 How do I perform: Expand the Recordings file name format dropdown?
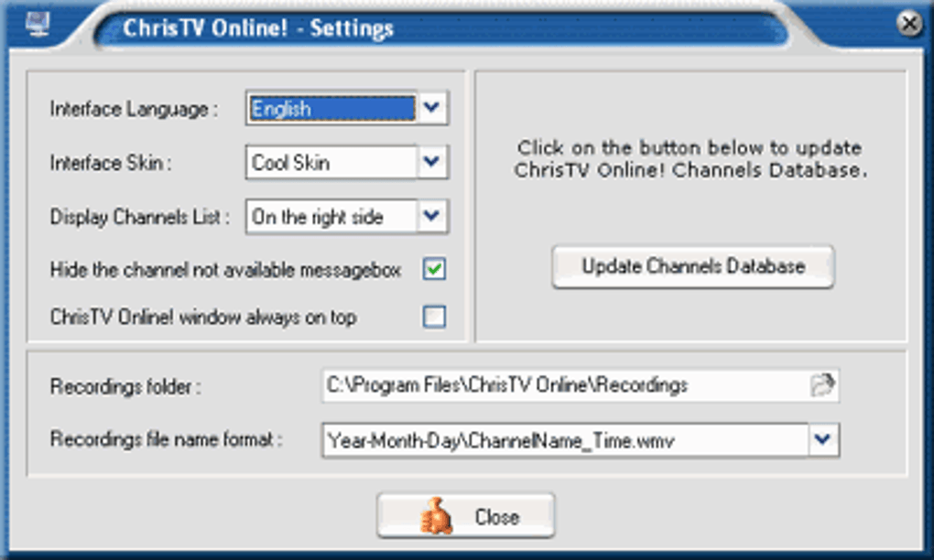click(x=822, y=440)
